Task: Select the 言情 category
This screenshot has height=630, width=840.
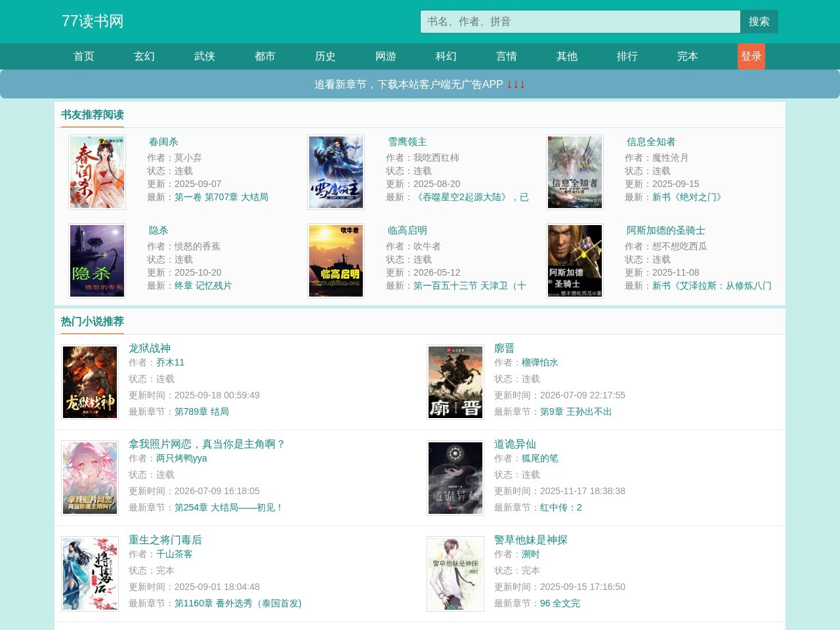Action: tap(507, 56)
